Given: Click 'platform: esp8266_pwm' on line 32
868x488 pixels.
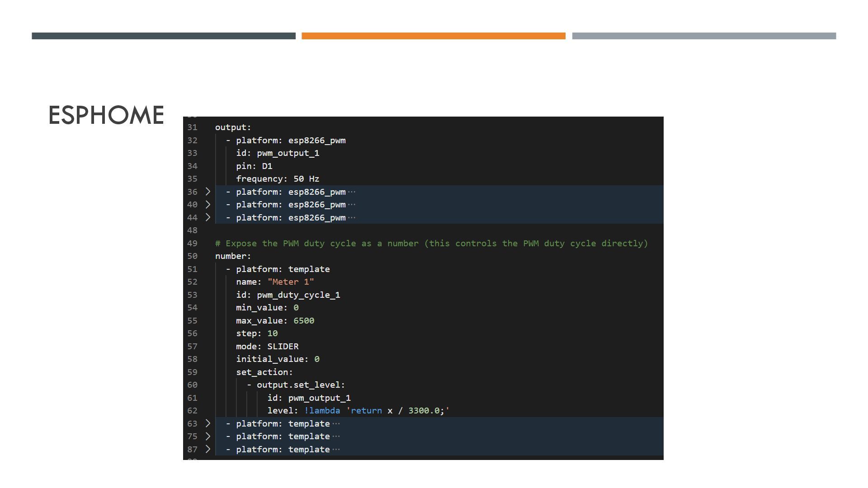Looking at the screenshot, I should pyautogui.click(x=291, y=141).
